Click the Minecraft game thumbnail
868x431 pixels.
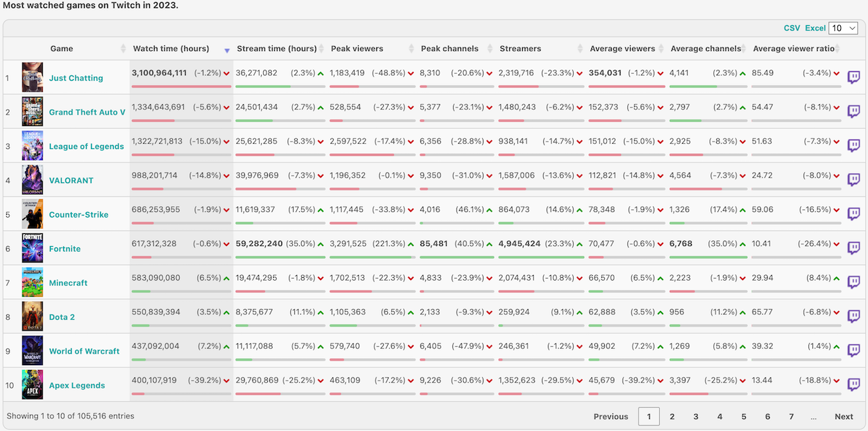[32, 283]
